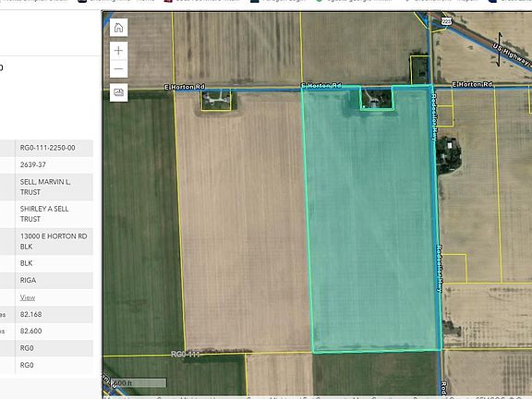Viewport: 532px width, 399px height.
Task: Click the US Highway road label
Action: tap(512, 54)
